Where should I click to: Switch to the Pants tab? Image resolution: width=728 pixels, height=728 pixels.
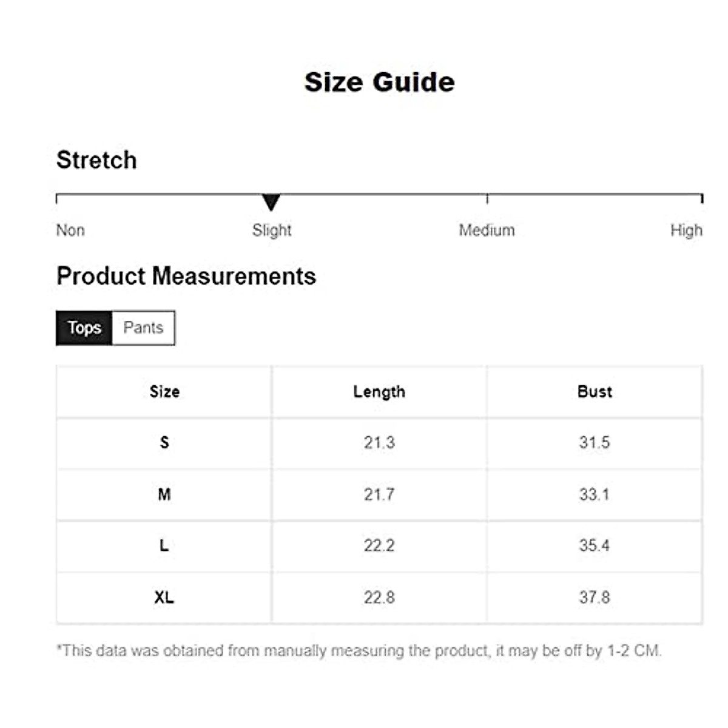(143, 328)
